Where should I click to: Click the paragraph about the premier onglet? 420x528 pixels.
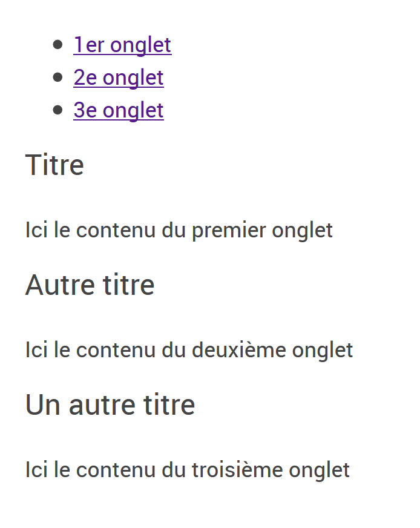click(x=179, y=230)
